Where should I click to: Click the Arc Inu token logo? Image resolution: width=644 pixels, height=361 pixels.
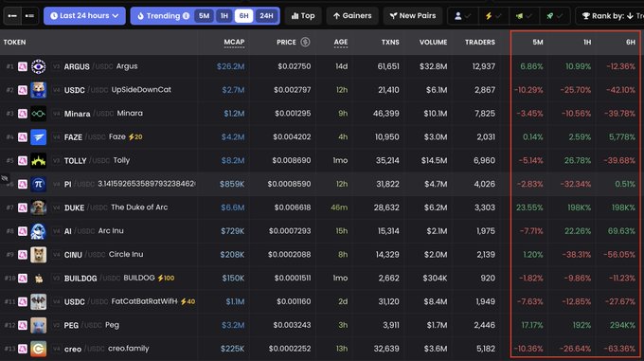click(38, 231)
